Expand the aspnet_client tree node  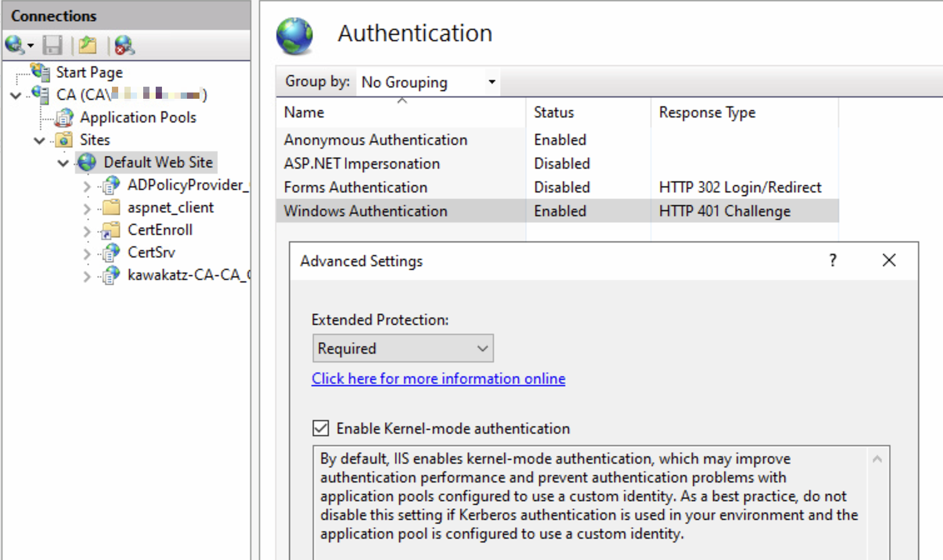(x=87, y=208)
